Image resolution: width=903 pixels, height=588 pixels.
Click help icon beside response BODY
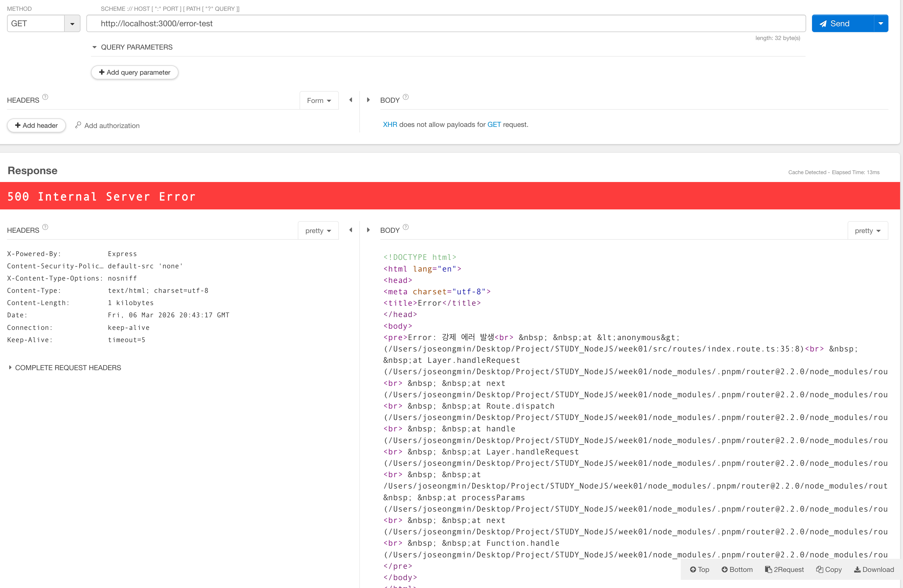[406, 227]
